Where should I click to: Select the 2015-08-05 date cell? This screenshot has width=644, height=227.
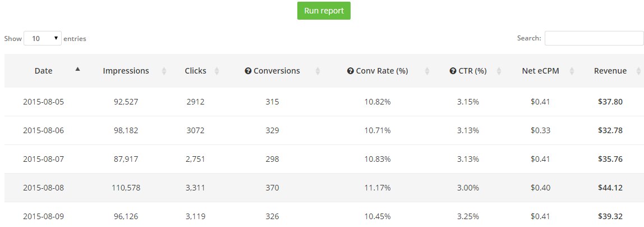pyautogui.click(x=44, y=102)
